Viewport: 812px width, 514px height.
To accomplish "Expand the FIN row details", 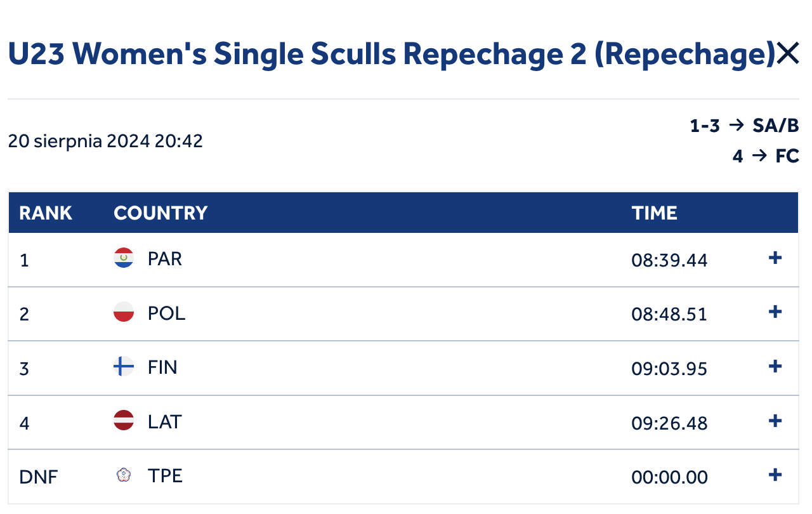I will [775, 367].
